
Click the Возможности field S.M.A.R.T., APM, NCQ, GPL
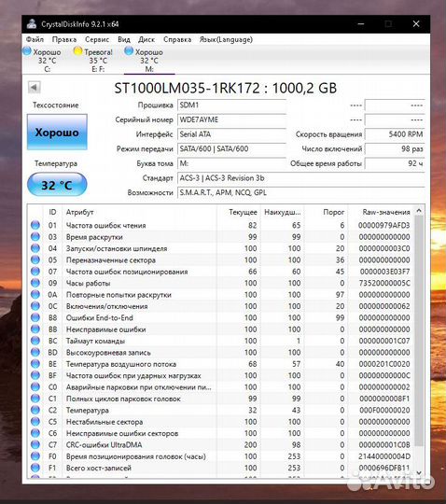tap(301, 192)
